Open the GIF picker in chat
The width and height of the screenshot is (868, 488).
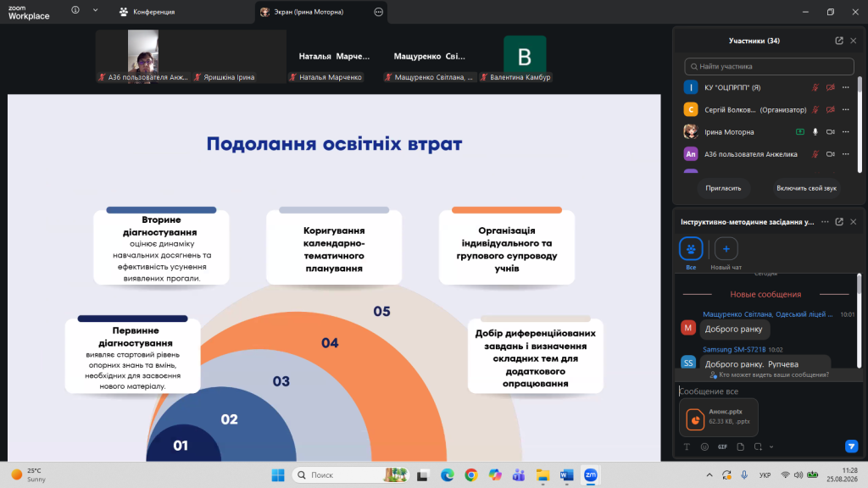point(722,446)
